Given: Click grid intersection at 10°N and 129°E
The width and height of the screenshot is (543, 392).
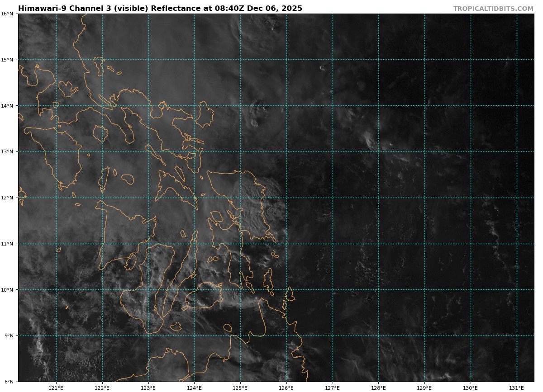Looking at the screenshot, I should coord(424,290).
